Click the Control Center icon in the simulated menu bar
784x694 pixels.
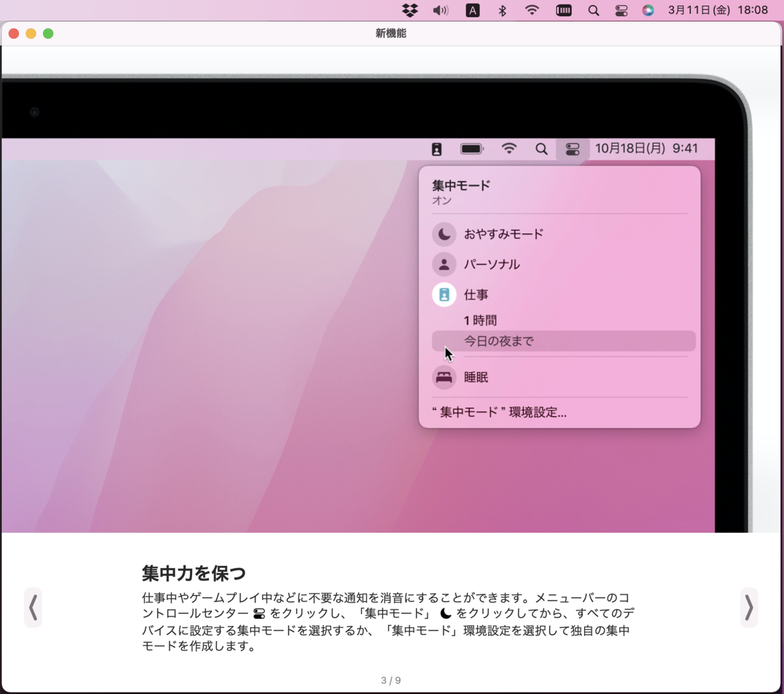pyautogui.click(x=572, y=149)
